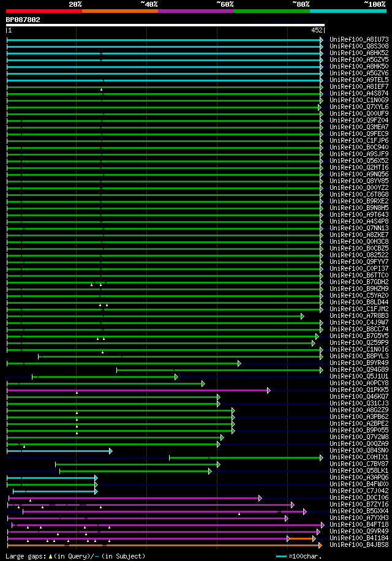Open hit UniRef100_Q8S308

359,46
